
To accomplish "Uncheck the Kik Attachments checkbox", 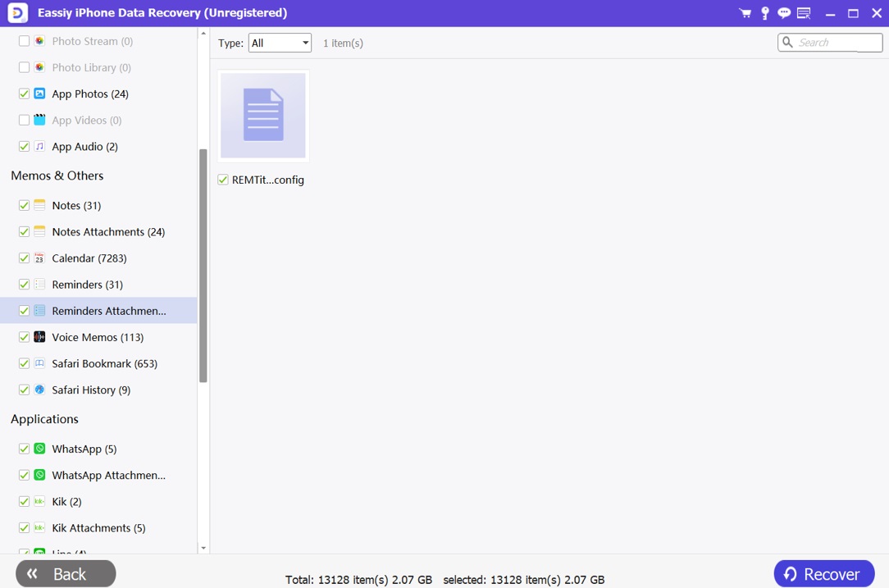I will 24,528.
